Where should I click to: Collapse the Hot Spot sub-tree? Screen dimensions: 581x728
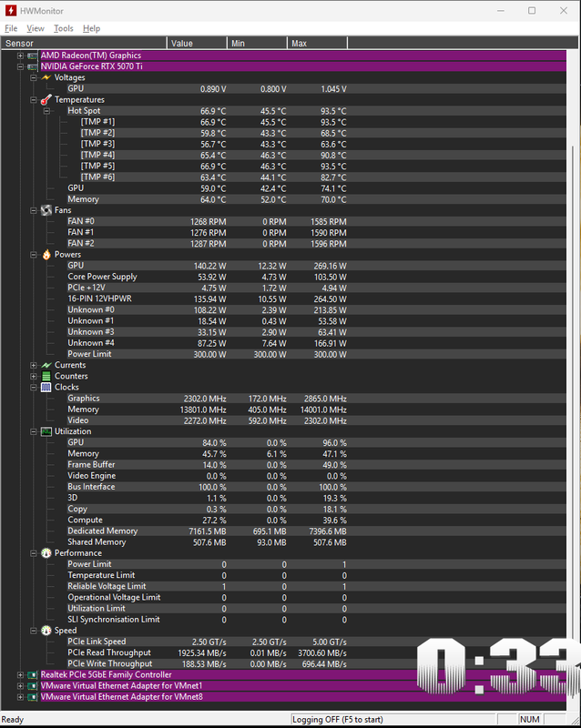pos(47,111)
